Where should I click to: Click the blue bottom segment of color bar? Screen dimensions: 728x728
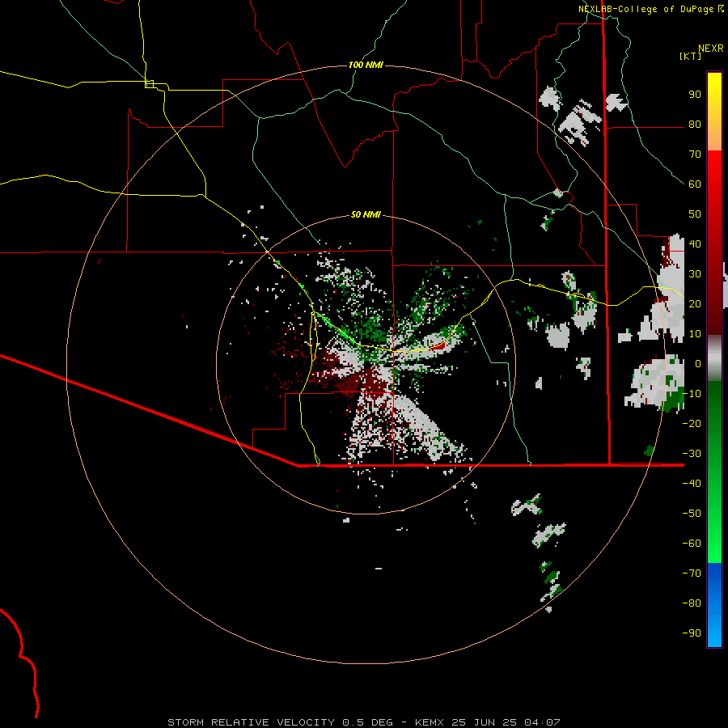(714, 605)
